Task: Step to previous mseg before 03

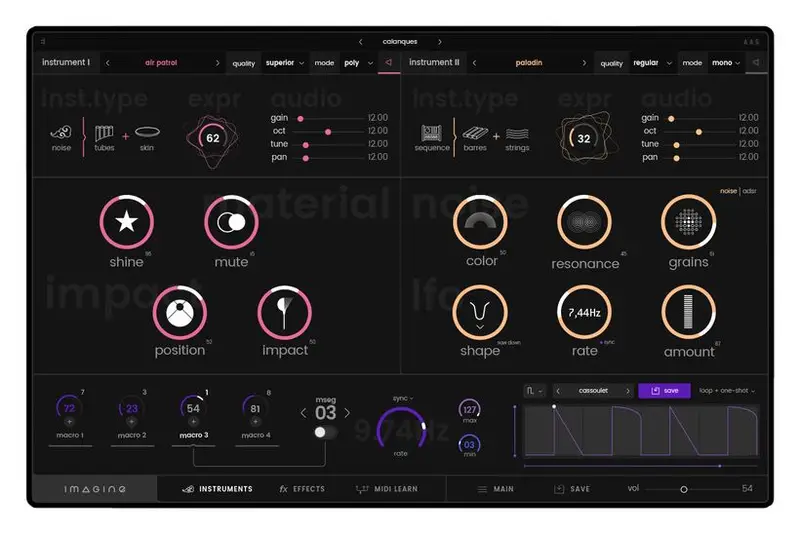Action: pos(304,413)
